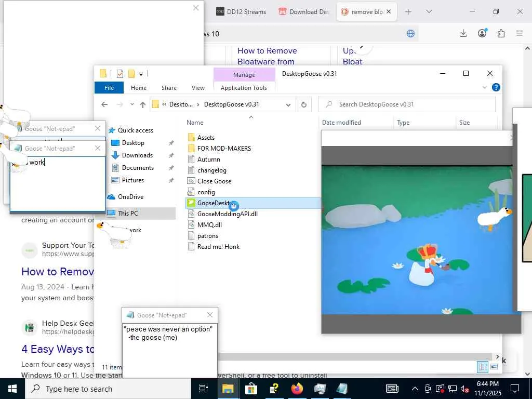Select This PC in the navigation pane
This screenshot has height=399, width=532.
pyautogui.click(x=128, y=214)
